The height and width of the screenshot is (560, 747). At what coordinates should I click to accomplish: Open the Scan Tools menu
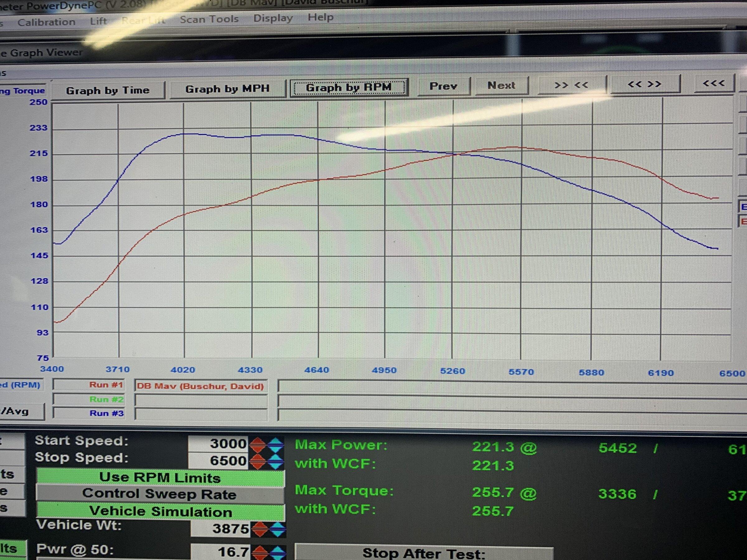tap(209, 19)
